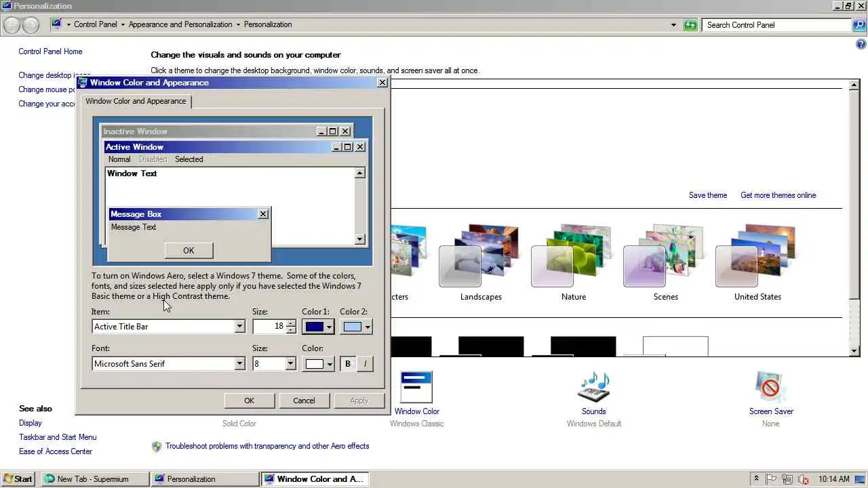Expand Control Panel breadcrumb dropdown arrow
868x488 pixels.
pos(123,24)
